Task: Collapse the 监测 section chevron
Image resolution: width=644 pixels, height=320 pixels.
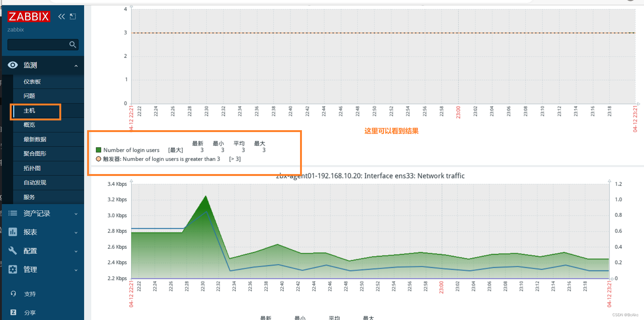Action: [76, 66]
